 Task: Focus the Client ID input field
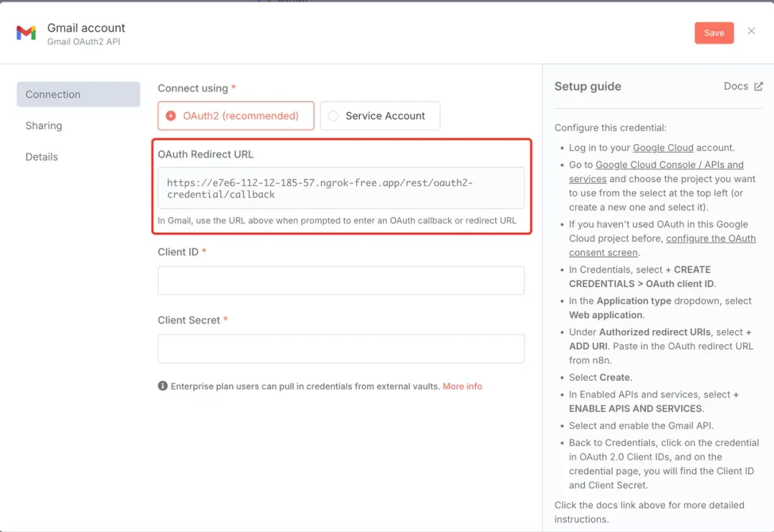[341, 281]
